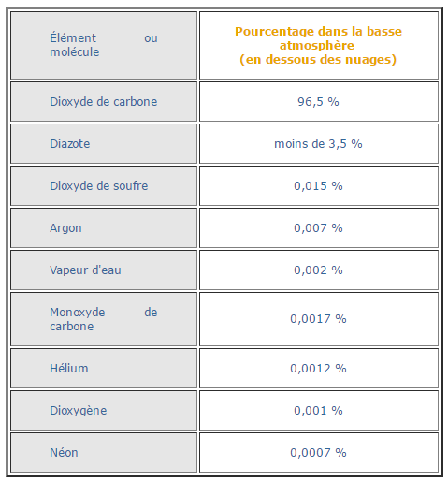Select the 'Hélium' row label
448x482 pixels.
pos(104,369)
